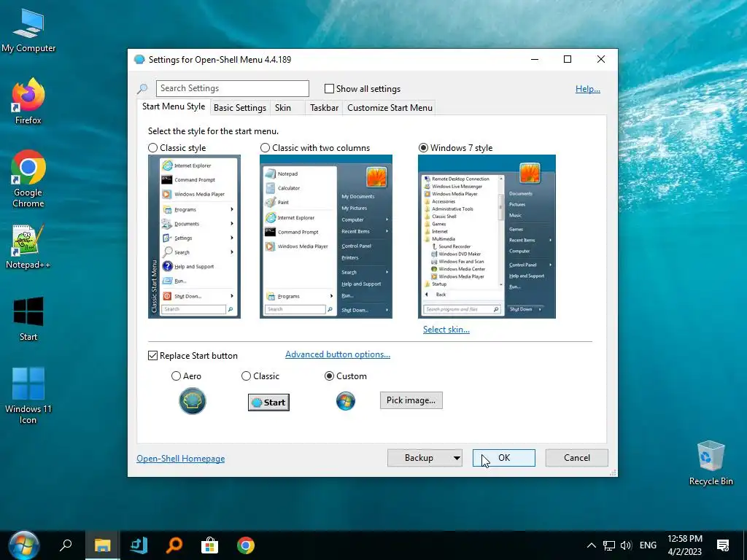Viewport: 747px width, 560px height.
Task: Switch to the Start Menu Style tab
Action: tap(174, 106)
